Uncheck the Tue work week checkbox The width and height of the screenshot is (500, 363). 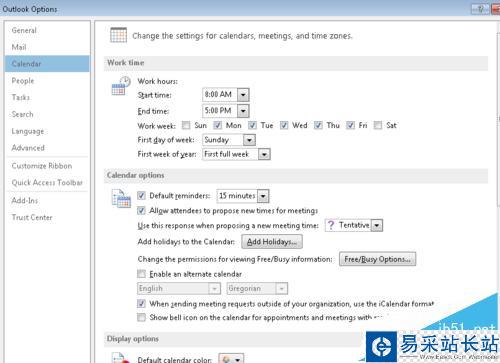tap(252, 125)
